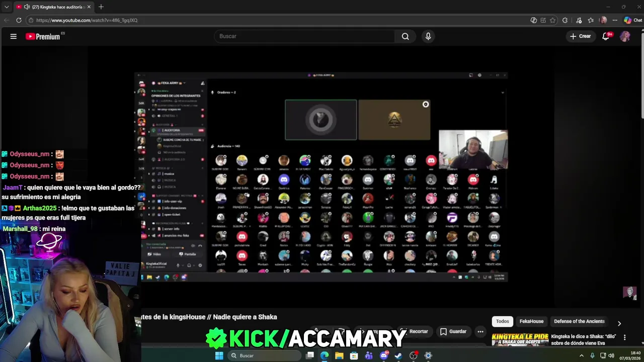Select the FekaHouse filter chip
Screen dimensions: 644x362
point(531,321)
